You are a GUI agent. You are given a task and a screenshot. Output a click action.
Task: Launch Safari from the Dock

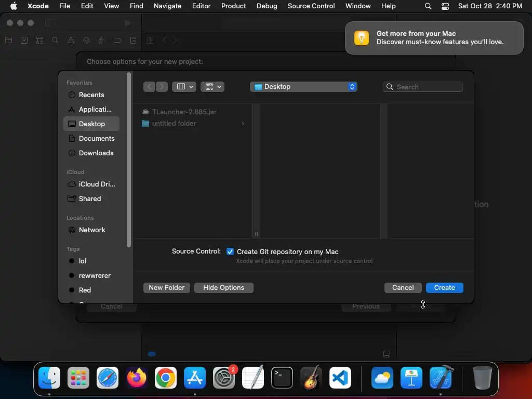pos(108,378)
